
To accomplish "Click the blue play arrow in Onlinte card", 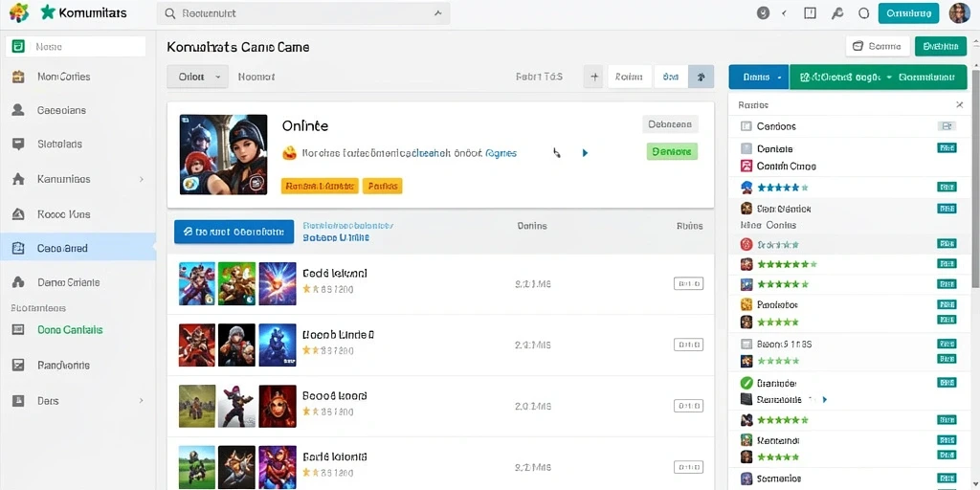I will click(585, 152).
